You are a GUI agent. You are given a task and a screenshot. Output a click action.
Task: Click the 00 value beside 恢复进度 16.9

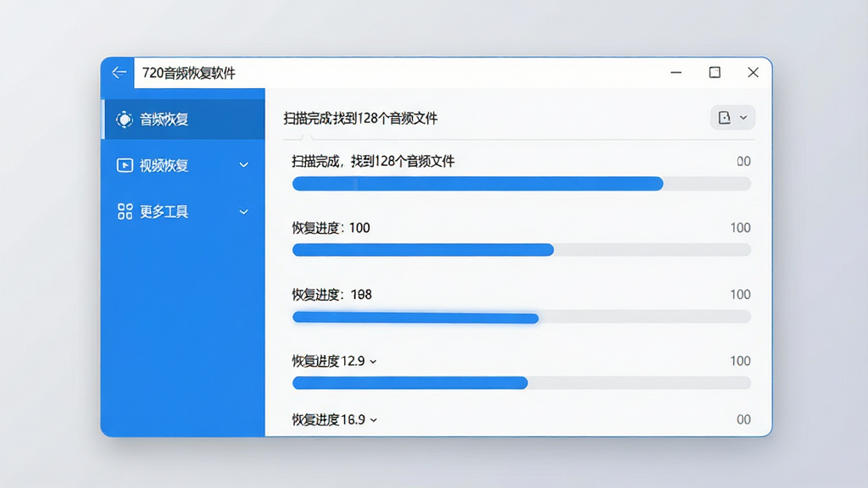pyautogui.click(x=743, y=419)
